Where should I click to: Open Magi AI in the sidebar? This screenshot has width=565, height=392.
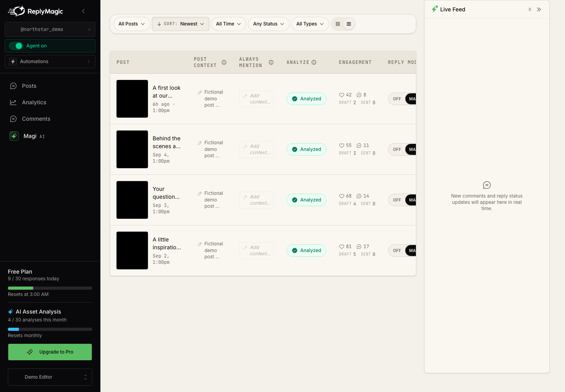tap(50, 136)
